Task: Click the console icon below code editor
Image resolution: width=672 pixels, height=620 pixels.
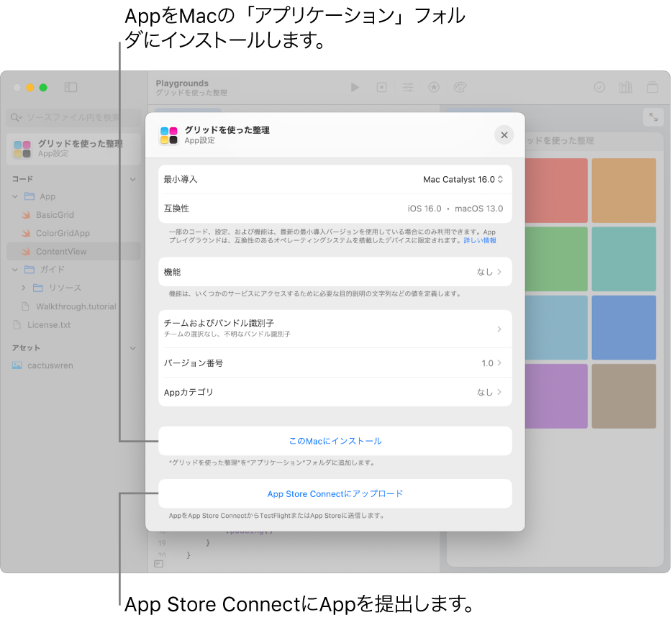Action: [x=158, y=563]
